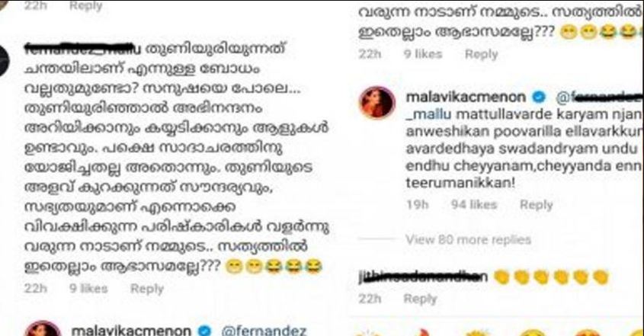Open the 9 likes count under the left comment

(x=88, y=288)
